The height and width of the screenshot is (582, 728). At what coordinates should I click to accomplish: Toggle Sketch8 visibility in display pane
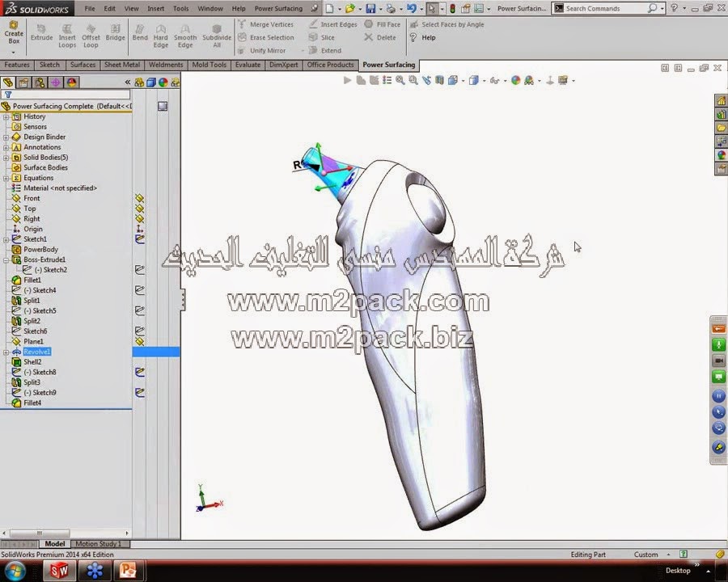(139, 372)
